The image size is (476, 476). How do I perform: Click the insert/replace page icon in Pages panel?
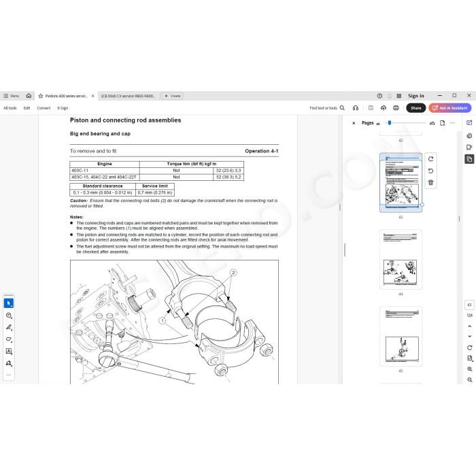tap(443, 123)
